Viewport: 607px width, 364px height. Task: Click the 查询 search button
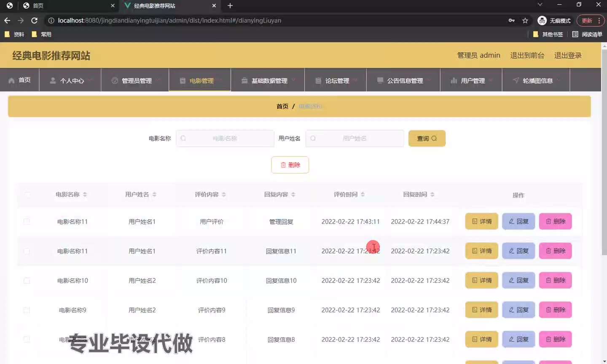click(x=427, y=138)
